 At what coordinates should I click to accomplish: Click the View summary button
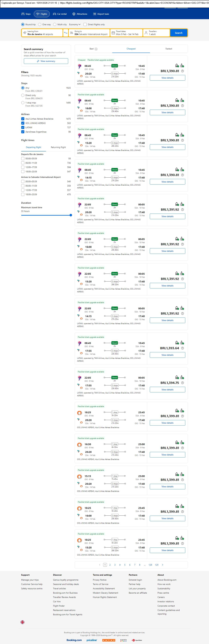tap(46, 61)
